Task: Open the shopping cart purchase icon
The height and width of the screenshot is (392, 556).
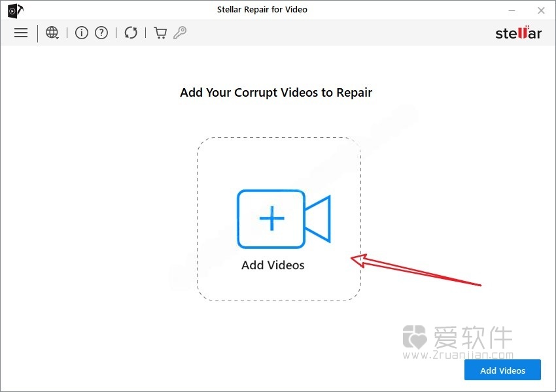Action: point(160,33)
